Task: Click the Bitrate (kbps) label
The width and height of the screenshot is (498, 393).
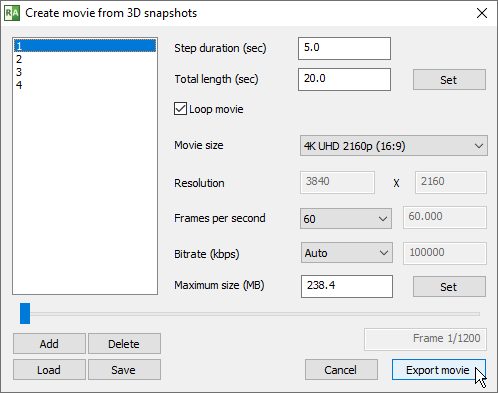Action: 207,254
